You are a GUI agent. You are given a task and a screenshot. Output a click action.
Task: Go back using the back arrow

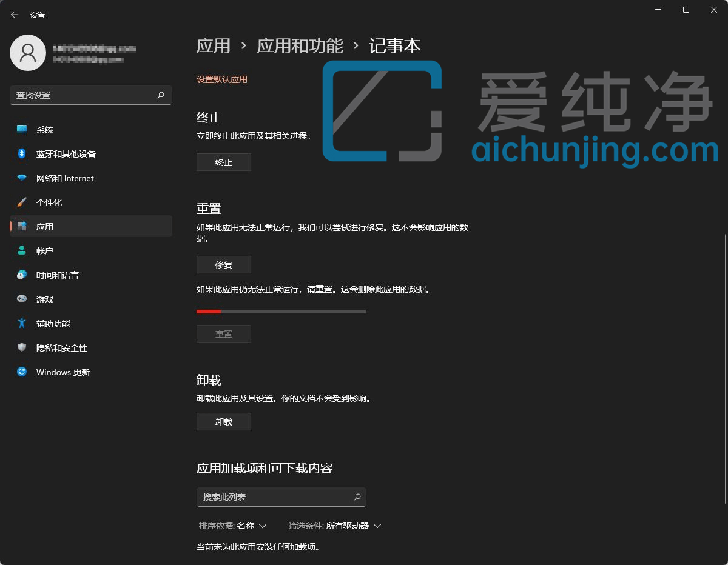pyautogui.click(x=14, y=14)
